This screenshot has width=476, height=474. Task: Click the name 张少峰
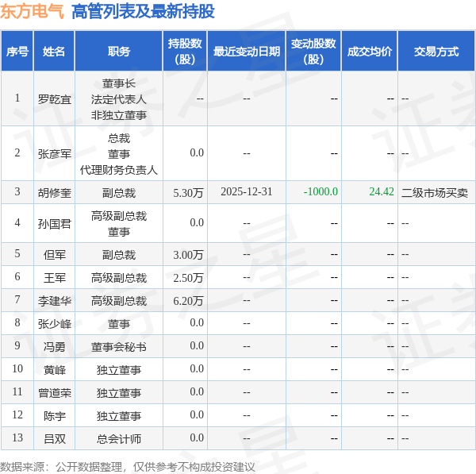pos(54,324)
